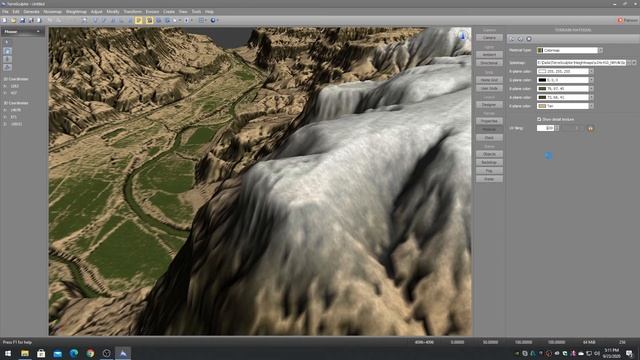Click the UV tiling spinner arrows
The width and height of the screenshot is (640, 360).
(x=557, y=128)
